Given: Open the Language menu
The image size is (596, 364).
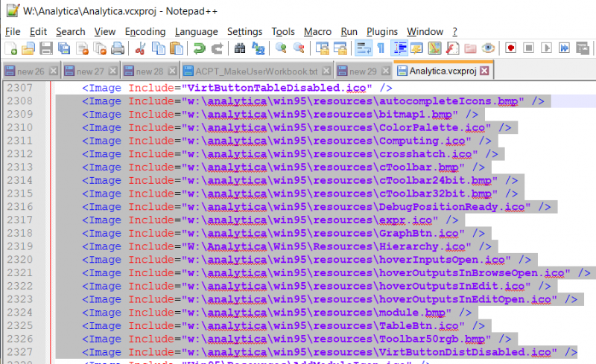Looking at the screenshot, I should click(x=196, y=31).
